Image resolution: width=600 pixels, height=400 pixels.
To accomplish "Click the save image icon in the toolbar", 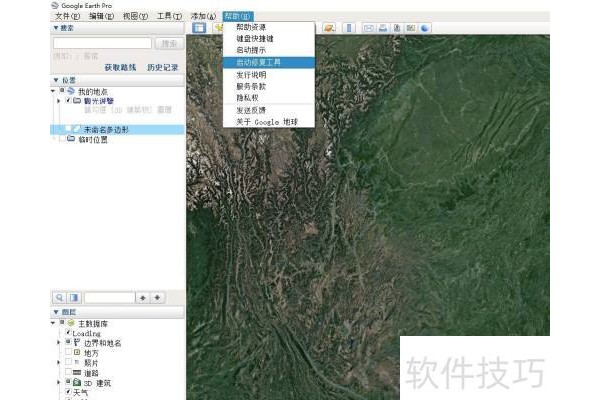I will click(x=397, y=28).
